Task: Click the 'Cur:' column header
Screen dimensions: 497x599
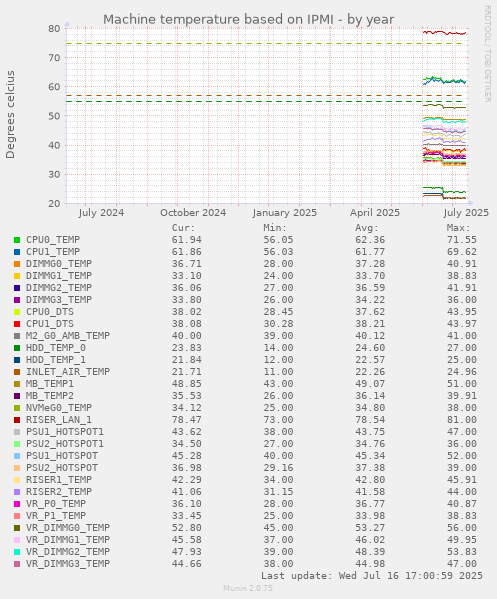Action: pos(183,228)
